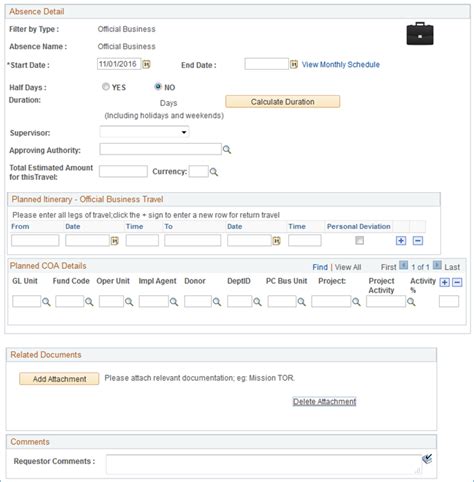Expand the Supervisor dropdown
This screenshot has width=474, height=482.
(144, 132)
